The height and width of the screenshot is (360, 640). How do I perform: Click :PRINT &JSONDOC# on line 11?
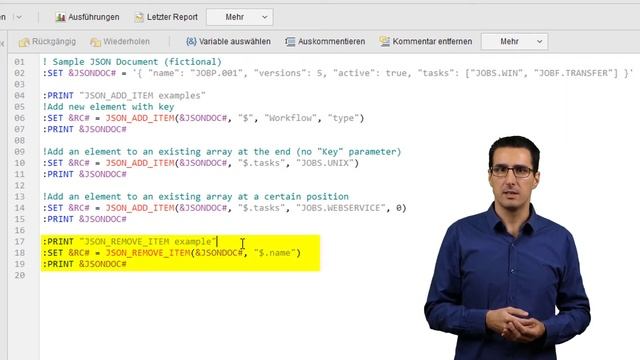[84, 174]
